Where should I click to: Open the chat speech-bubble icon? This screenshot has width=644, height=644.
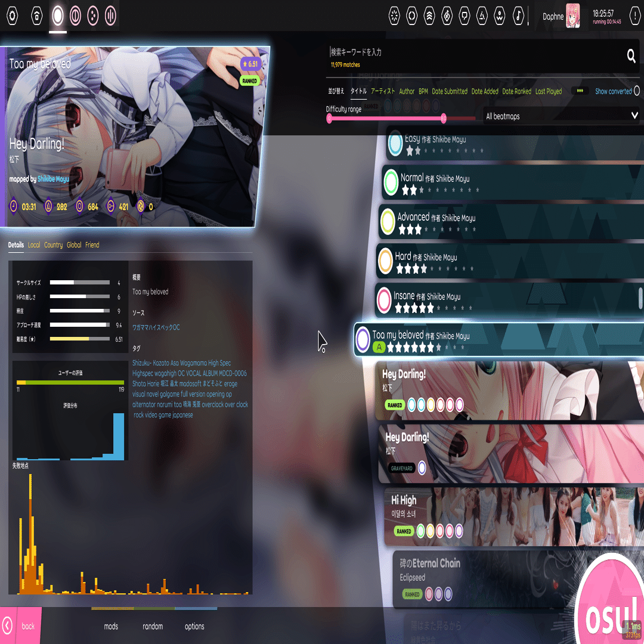[x=465, y=16]
